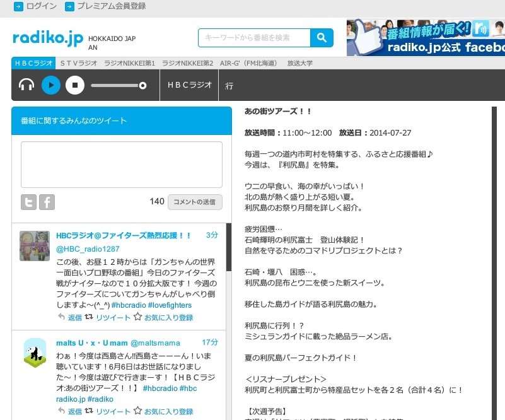Open the 放送大学 station tab
Image resolution: width=505 pixels, height=420 pixels.
click(x=299, y=64)
